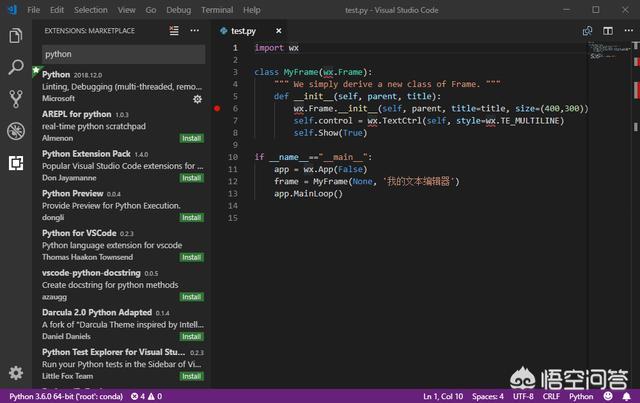The height and width of the screenshot is (403, 640).
Task: Clear extensions search results icon
Action: coord(174,31)
